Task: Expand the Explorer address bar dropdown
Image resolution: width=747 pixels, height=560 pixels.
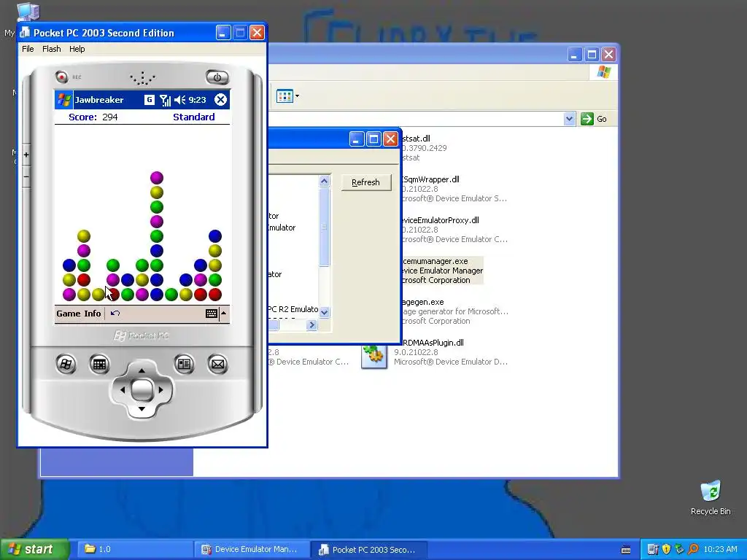Action: point(569,119)
